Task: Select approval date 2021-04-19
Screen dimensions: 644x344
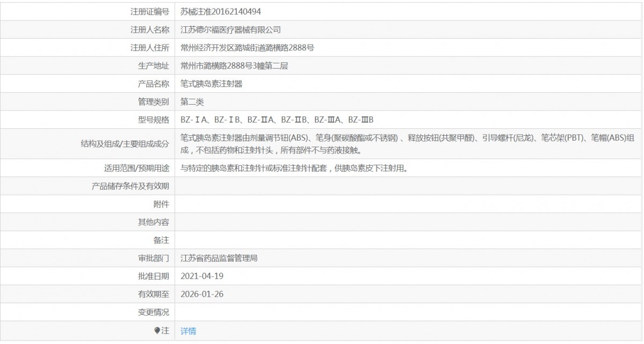Action: point(202,276)
